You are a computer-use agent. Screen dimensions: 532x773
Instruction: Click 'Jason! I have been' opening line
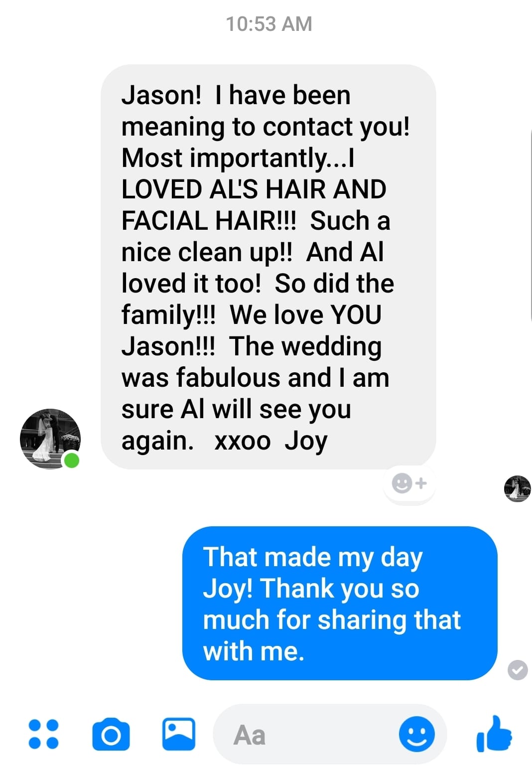(x=236, y=95)
